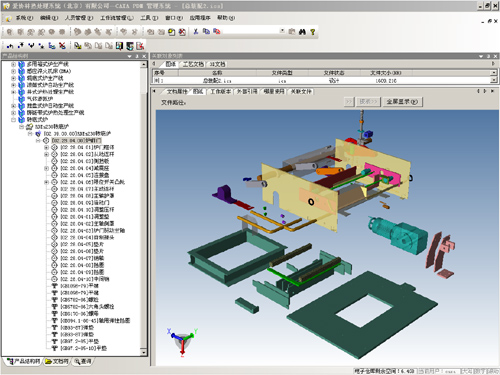
Task: Select the 总装配2.ics file row
Action: click(322, 81)
